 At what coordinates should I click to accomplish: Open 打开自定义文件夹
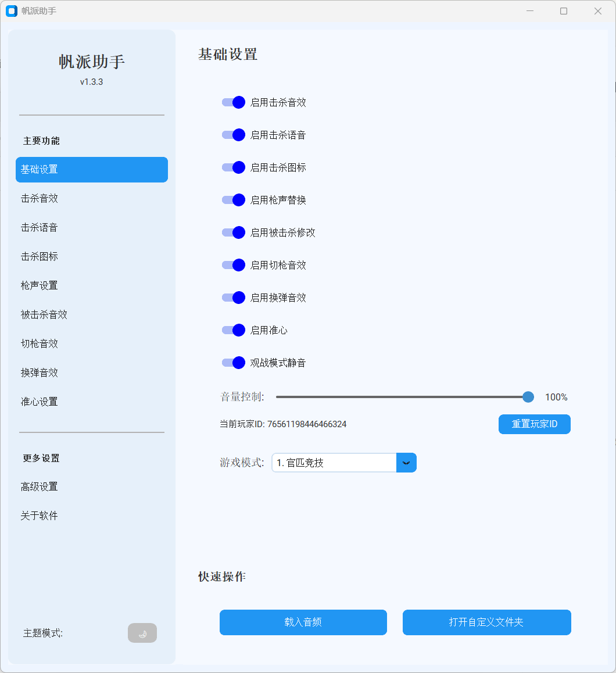click(487, 622)
